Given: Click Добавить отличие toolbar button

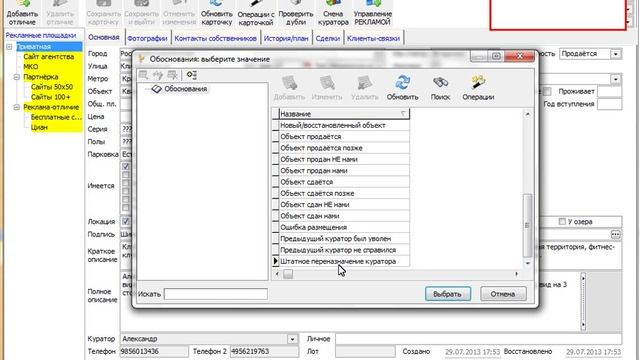Looking at the screenshot, I should click(x=22, y=12).
